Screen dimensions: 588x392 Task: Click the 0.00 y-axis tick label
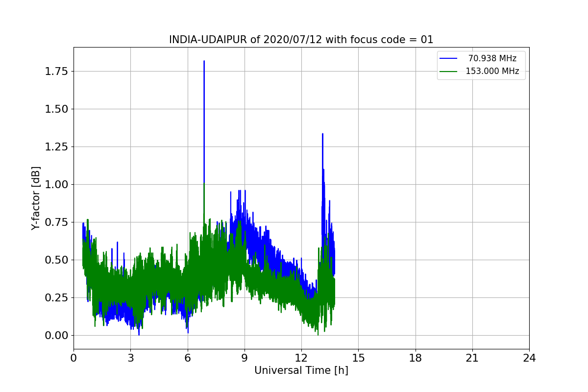tap(56, 336)
